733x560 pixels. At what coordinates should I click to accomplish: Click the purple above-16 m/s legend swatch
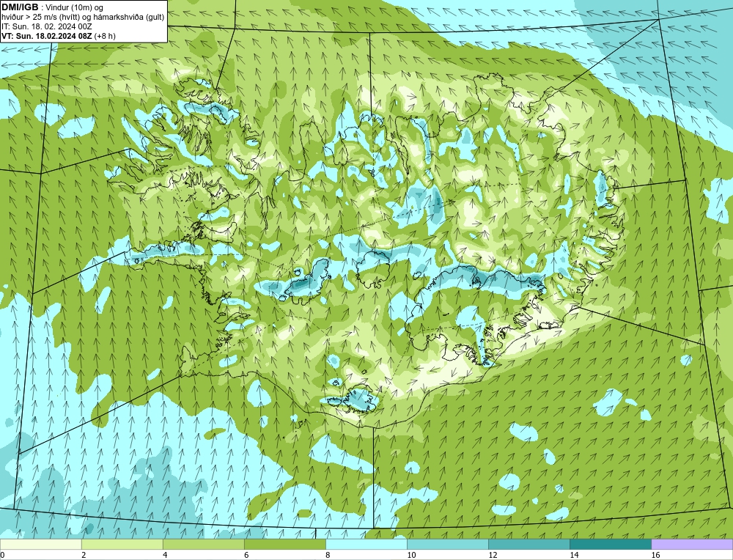(692, 544)
